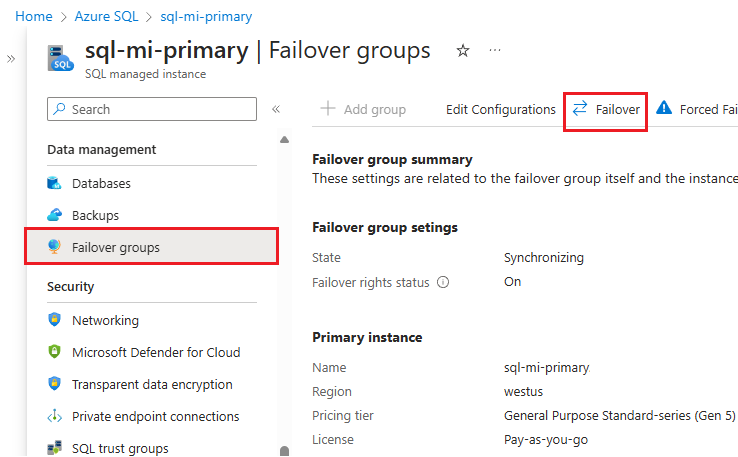This screenshot has height=457, width=738.
Task: Select Backups from the sidebar
Action: 95,215
